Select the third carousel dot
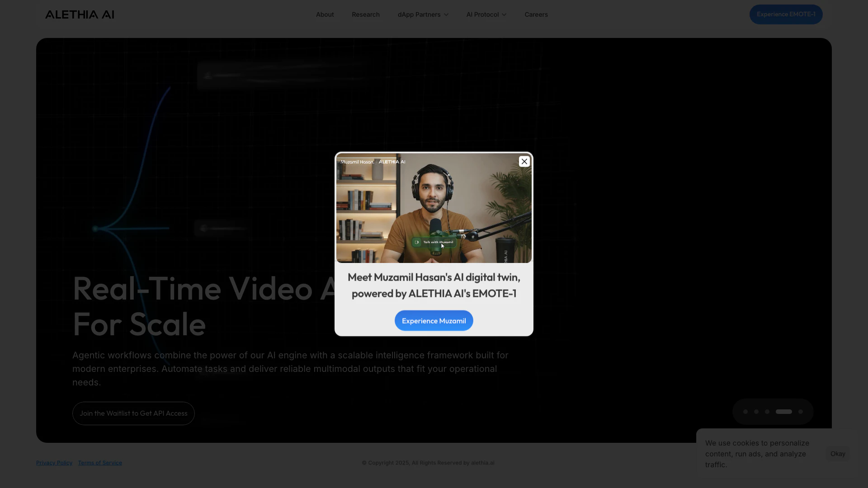 pos(767,412)
